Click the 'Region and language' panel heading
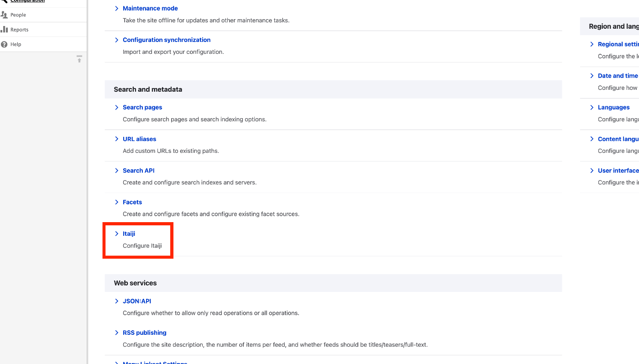The height and width of the screenshot is (364, 639). tap(614, 26)
